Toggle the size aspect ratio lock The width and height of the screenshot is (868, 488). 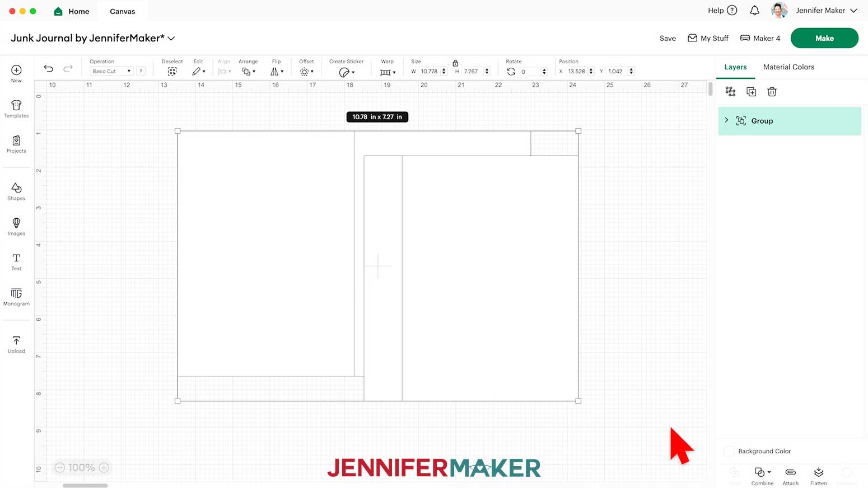click(455, 63)
